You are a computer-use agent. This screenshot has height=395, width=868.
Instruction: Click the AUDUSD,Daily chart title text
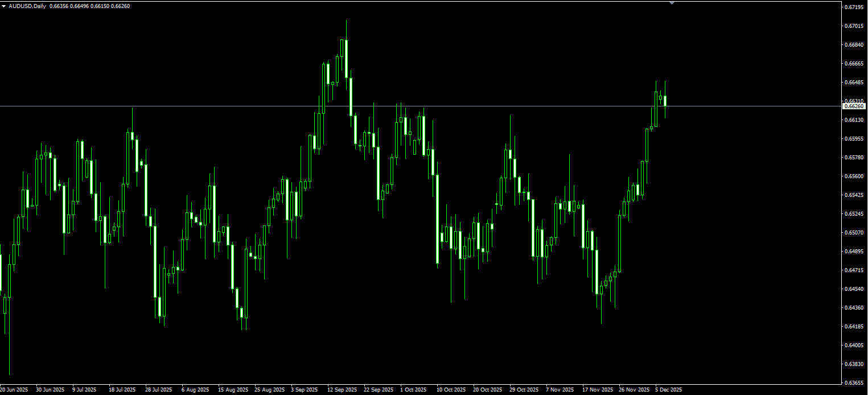pyautogui.click(x=28, y=6)
